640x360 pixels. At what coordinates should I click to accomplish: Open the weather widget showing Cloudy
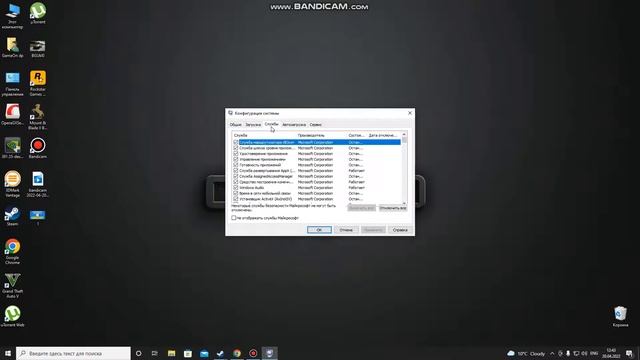[526, 353]
